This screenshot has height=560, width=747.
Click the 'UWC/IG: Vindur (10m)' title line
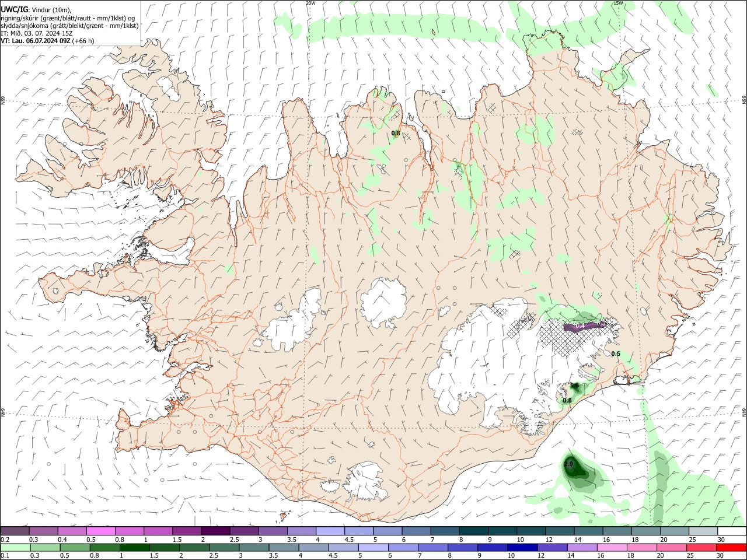click(36, 10)
